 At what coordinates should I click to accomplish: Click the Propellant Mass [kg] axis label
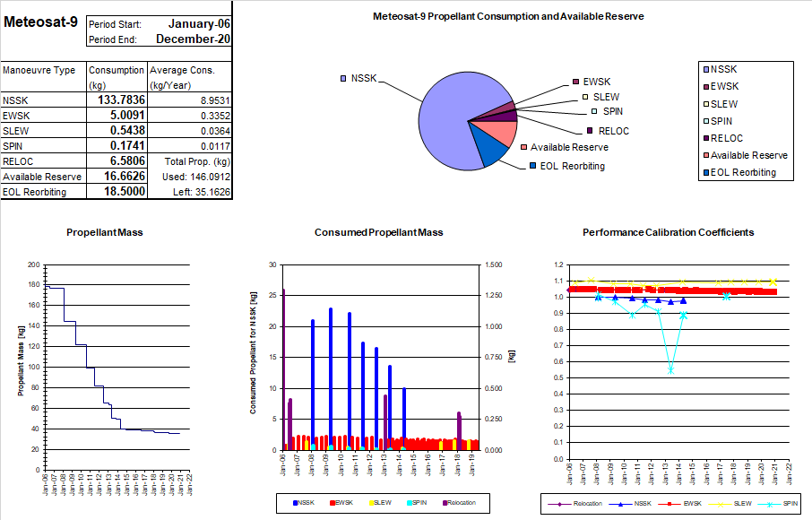[x=21, y=361]
